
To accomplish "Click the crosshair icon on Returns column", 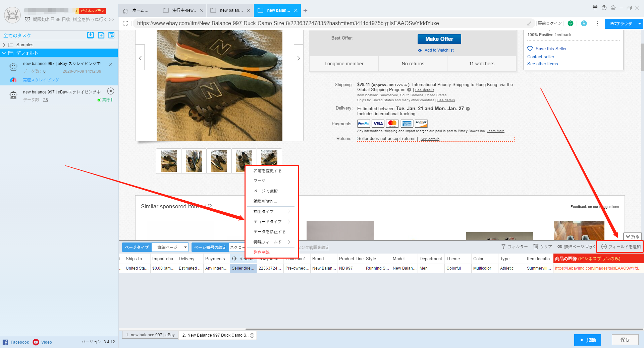I will [x=234, y=259].
